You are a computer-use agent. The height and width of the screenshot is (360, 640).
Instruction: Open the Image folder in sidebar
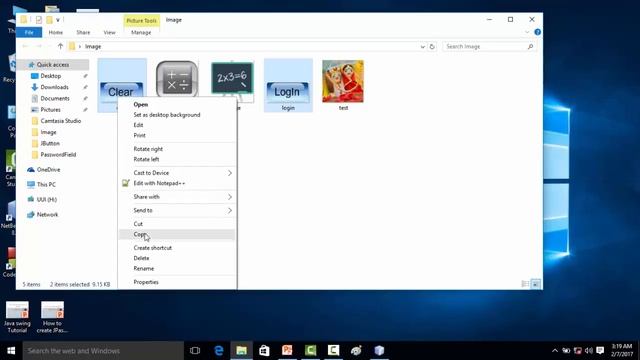point(48,132)
